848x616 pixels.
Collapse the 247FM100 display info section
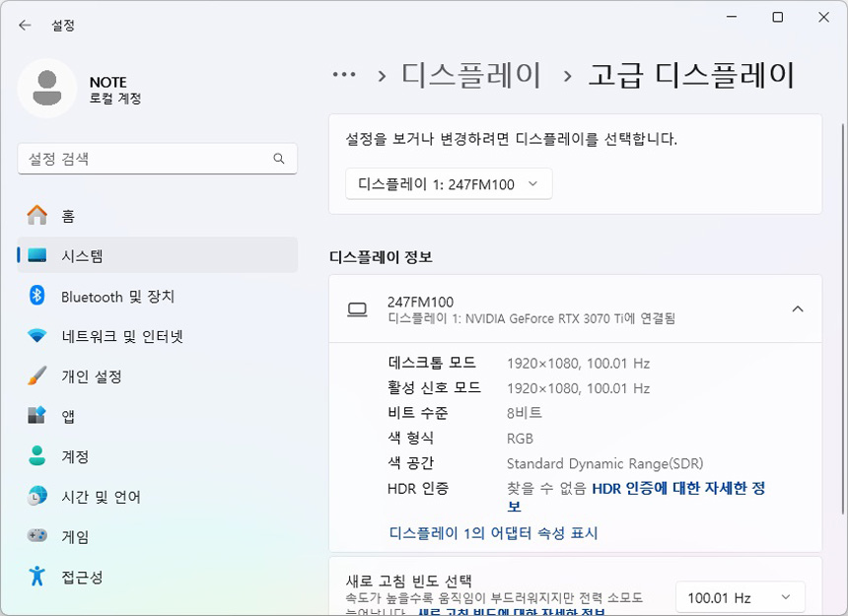(798, 309)
